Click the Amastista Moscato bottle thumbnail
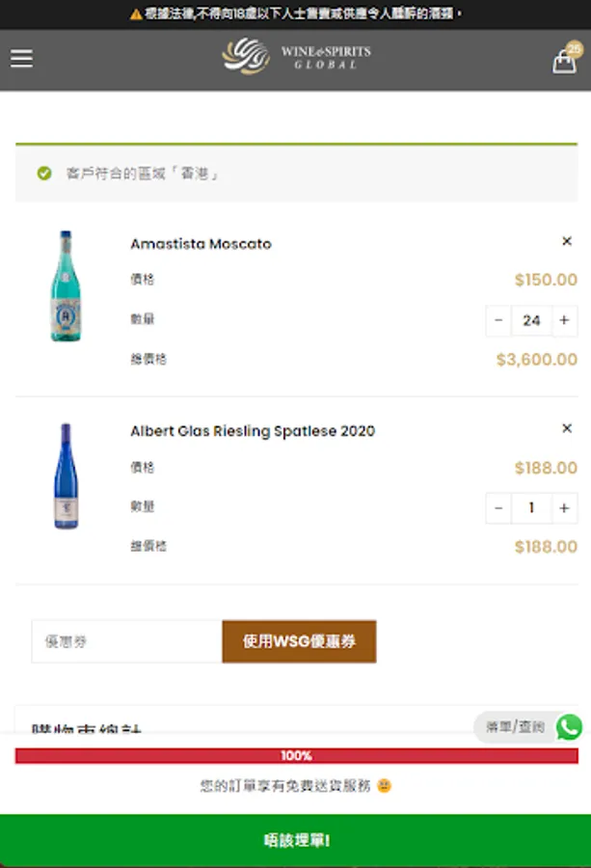Image resolution: width=591 pixels, height=868 pixels. pyautogui.click(x=66, y=285)
